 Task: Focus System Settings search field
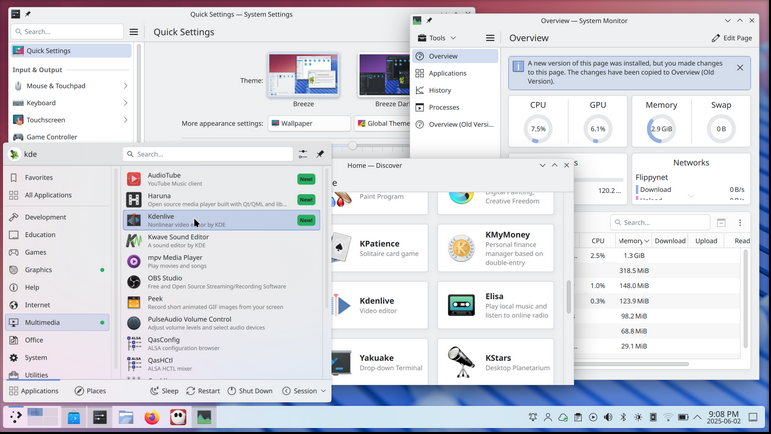pyautogui.click(x=67, y=32)
